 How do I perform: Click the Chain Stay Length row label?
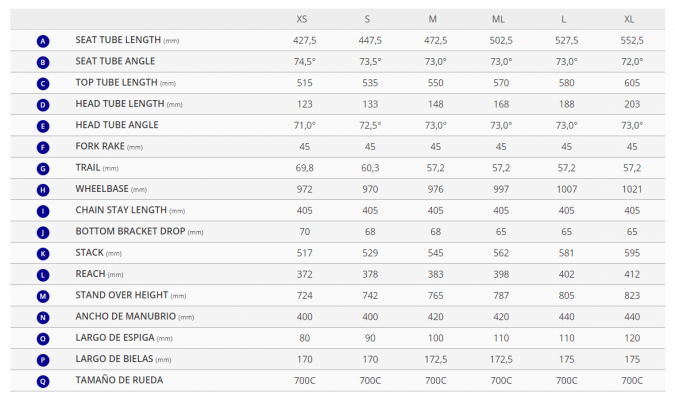click(130, 211)
